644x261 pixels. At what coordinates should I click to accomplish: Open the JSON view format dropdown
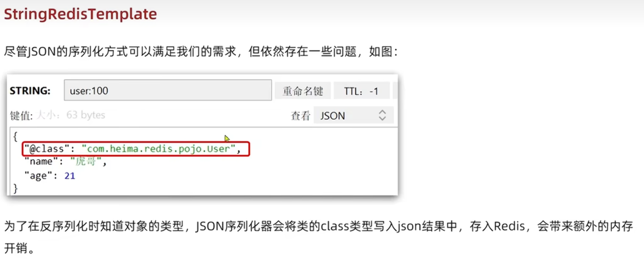point(354,116)
